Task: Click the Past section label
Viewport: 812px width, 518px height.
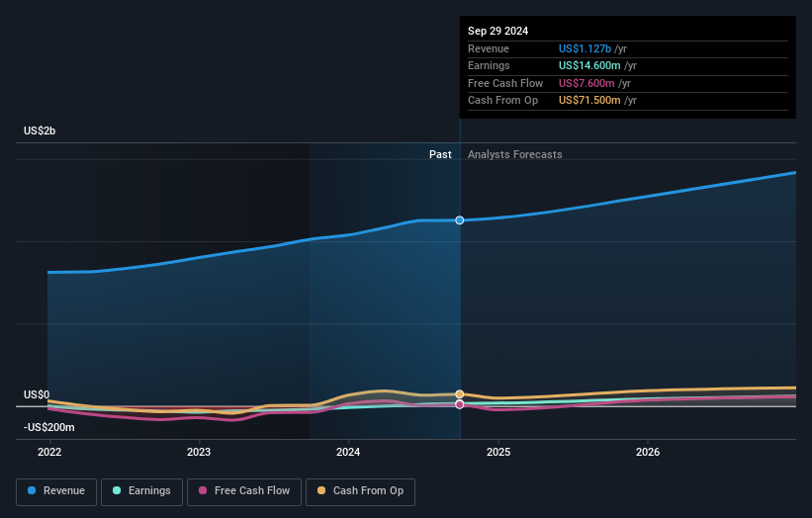Action: 440,155
